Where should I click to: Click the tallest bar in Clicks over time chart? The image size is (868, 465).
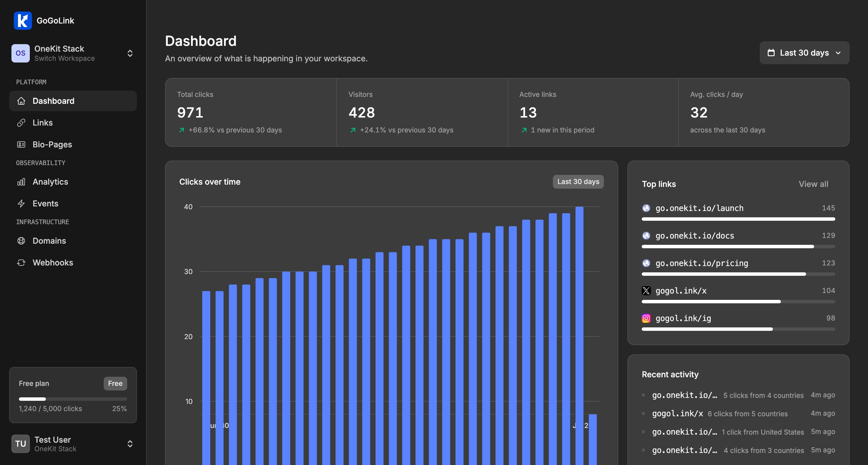[x=579, y=335]
